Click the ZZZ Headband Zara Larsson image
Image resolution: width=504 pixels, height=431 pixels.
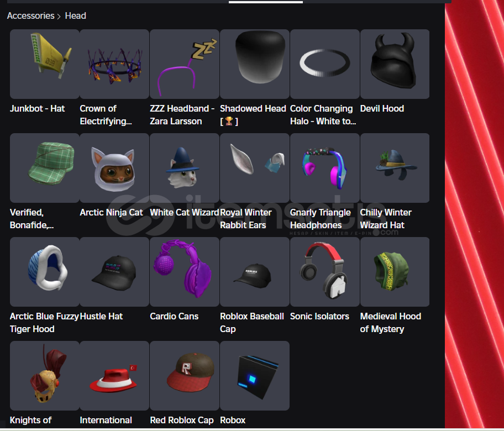[185, 64]
